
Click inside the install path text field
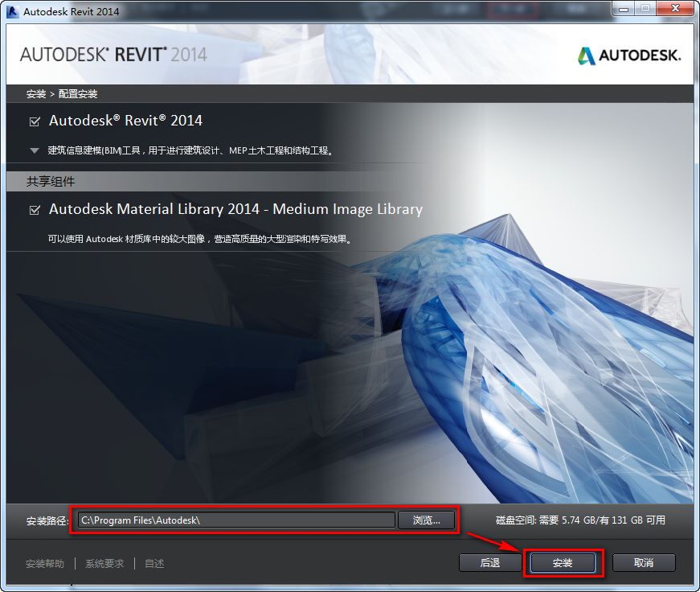coord(233,520)
